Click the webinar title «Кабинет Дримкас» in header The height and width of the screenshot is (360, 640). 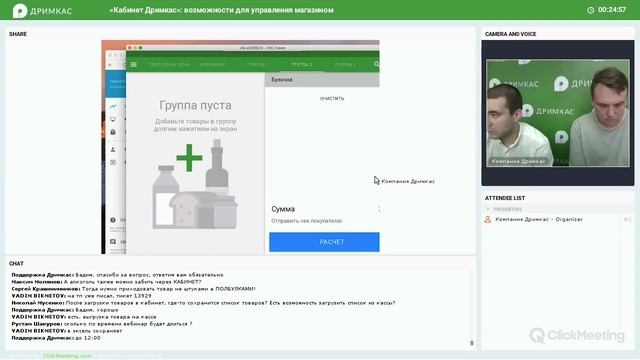[x=221, y=10]
